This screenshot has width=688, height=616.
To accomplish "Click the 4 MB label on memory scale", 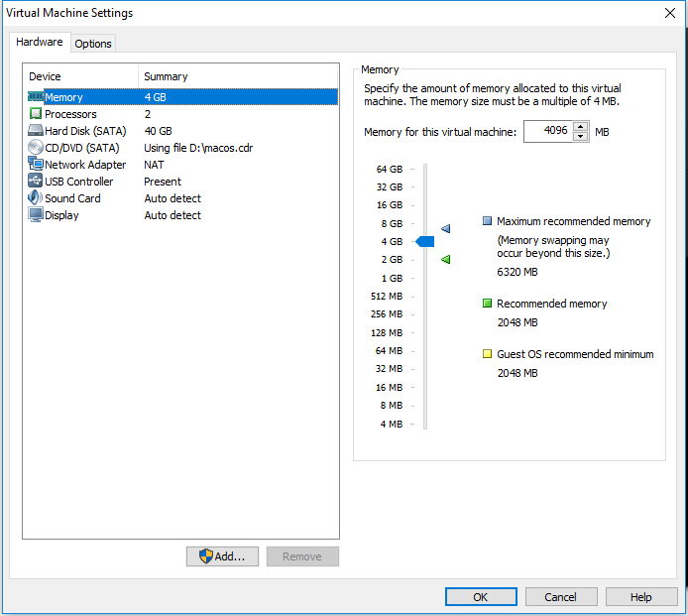I will 392,425.
